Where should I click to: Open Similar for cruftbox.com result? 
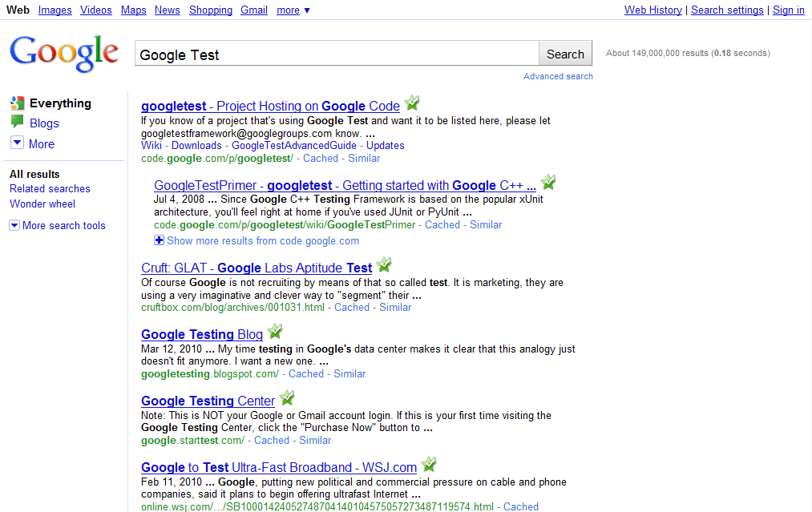(395, 308)
